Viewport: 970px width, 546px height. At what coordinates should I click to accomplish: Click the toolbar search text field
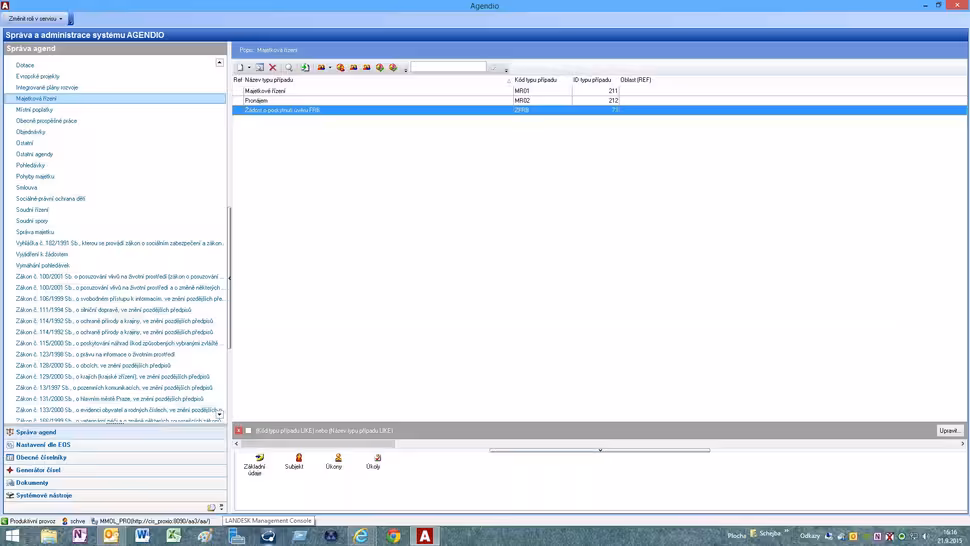click(x=447, y=68)
